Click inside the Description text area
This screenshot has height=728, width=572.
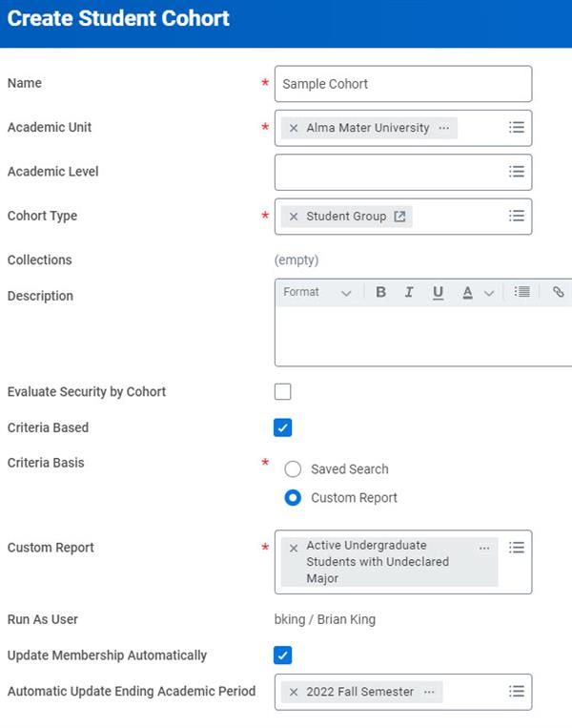(423, 336)
